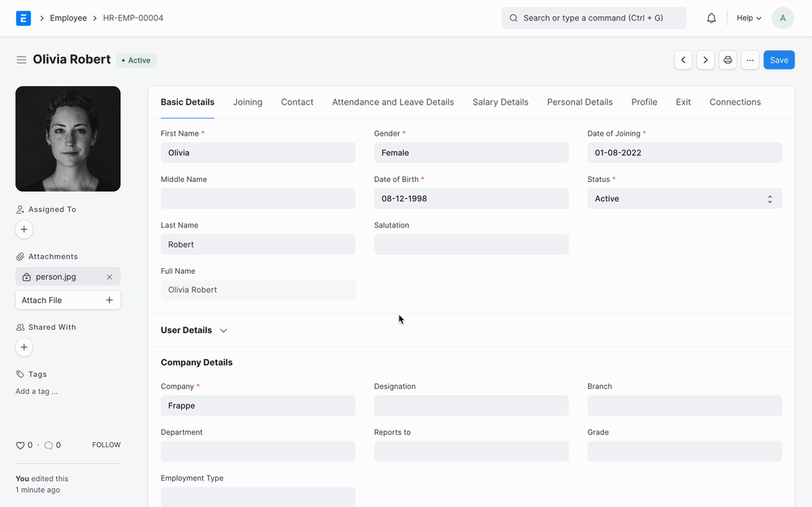Open the notifications bell
The width and height of the screenshot is (812, 507).
[x=711, y=18]
